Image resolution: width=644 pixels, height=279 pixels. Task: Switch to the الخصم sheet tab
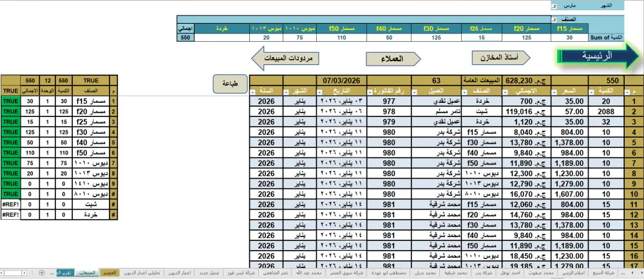tap(109, 273)
